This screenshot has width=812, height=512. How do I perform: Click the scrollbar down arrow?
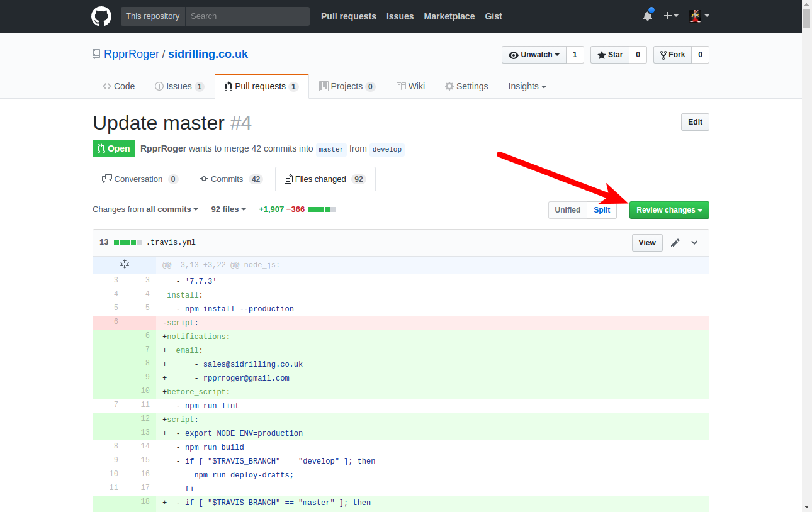tap(807, 507)
